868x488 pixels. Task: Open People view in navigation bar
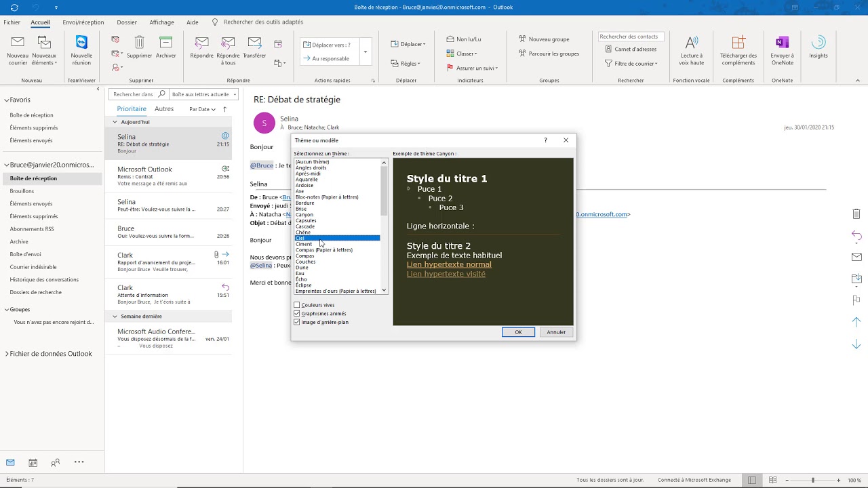pos(56,463)
